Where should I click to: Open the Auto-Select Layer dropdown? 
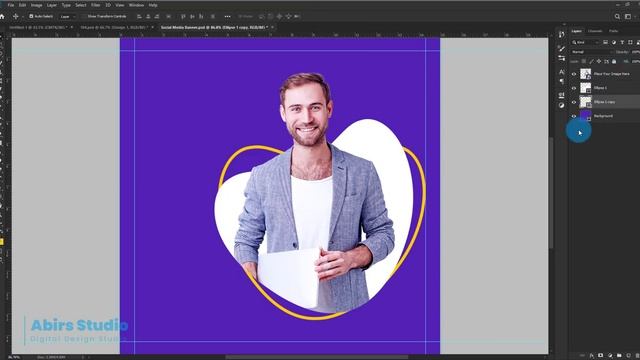point(67,17)
